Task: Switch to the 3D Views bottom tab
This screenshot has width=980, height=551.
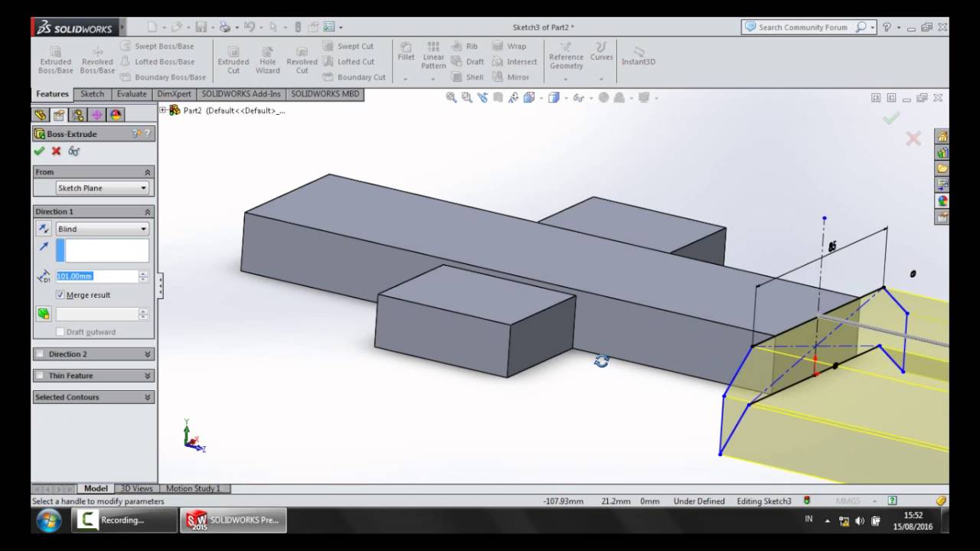Action: (x=136, y=488)
